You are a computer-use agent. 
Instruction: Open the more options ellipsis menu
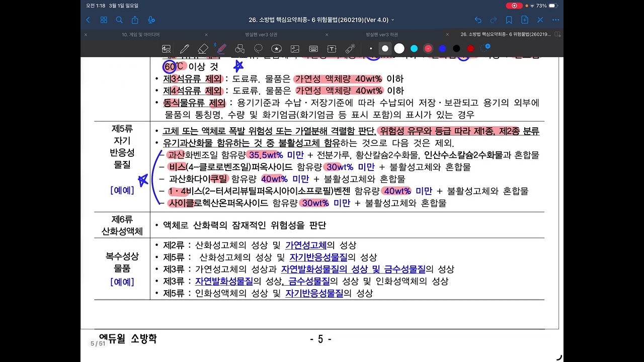point(555,20)
